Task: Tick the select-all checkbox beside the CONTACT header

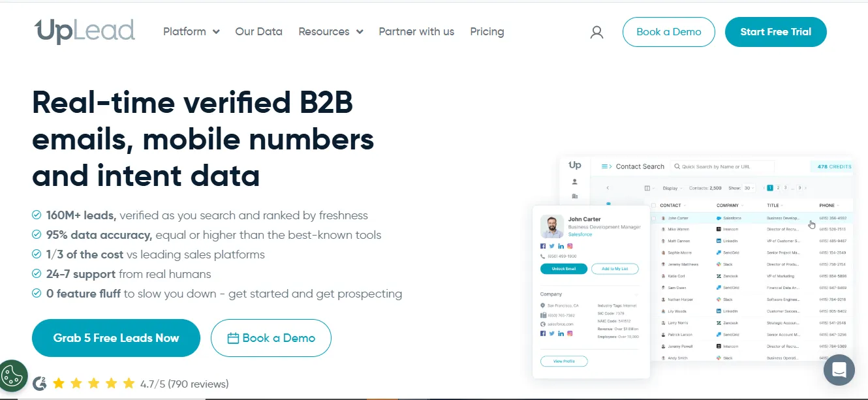Action: [x=655, y=206]
